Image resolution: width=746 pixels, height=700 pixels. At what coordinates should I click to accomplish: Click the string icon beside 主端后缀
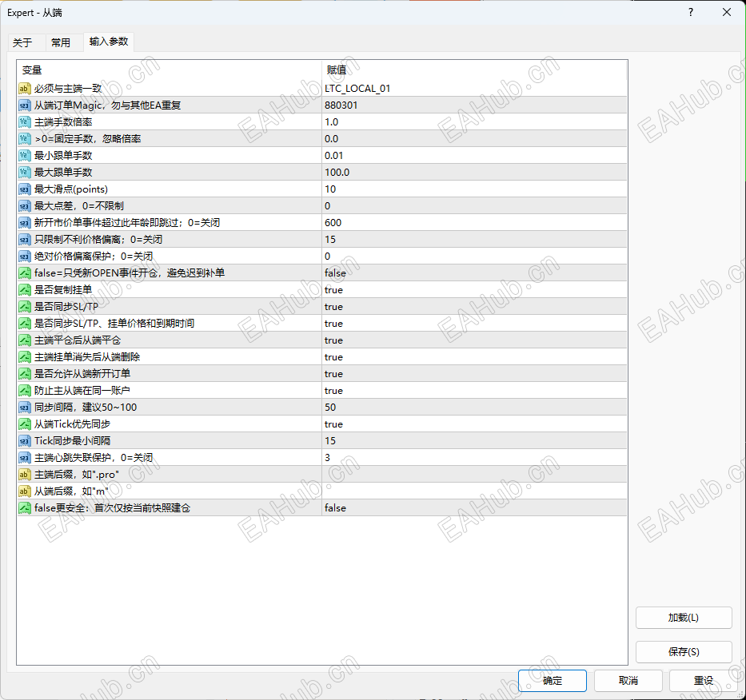25,475
